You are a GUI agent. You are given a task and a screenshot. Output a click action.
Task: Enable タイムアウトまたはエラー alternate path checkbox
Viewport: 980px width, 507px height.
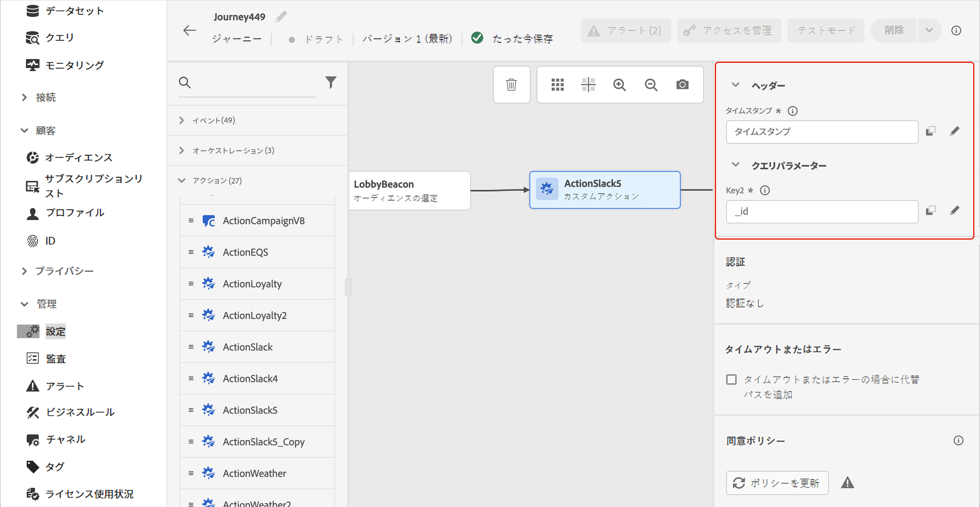point(731,379)
